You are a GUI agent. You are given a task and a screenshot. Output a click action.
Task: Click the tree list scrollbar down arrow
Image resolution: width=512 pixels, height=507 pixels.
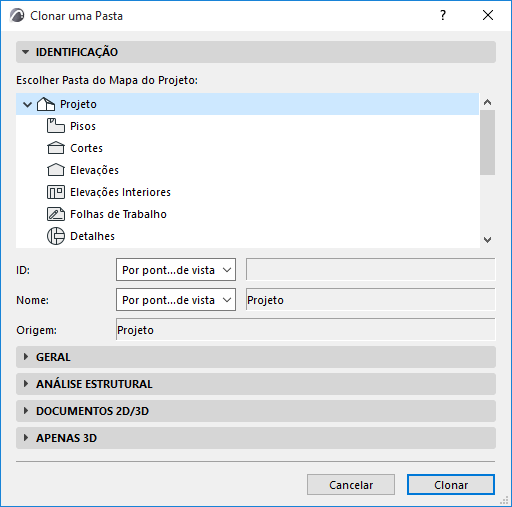pyautogui.click(x=487, y=240)
